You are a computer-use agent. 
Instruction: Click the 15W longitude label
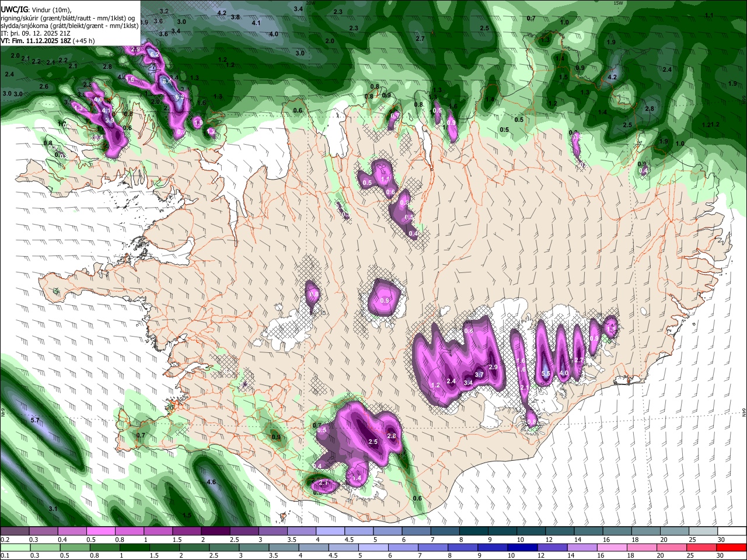pos(618,3)
